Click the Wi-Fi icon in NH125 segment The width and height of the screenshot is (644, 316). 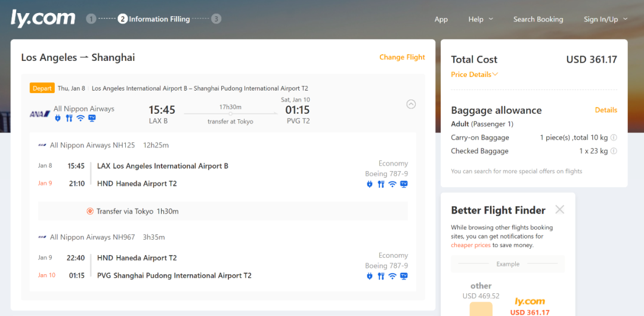tap(392, 184)
